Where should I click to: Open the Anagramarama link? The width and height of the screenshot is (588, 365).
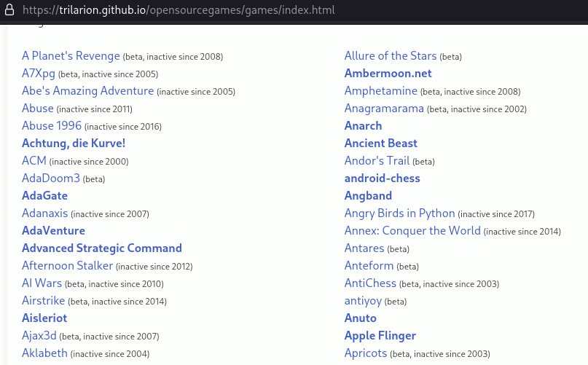(x=384, y=109)
